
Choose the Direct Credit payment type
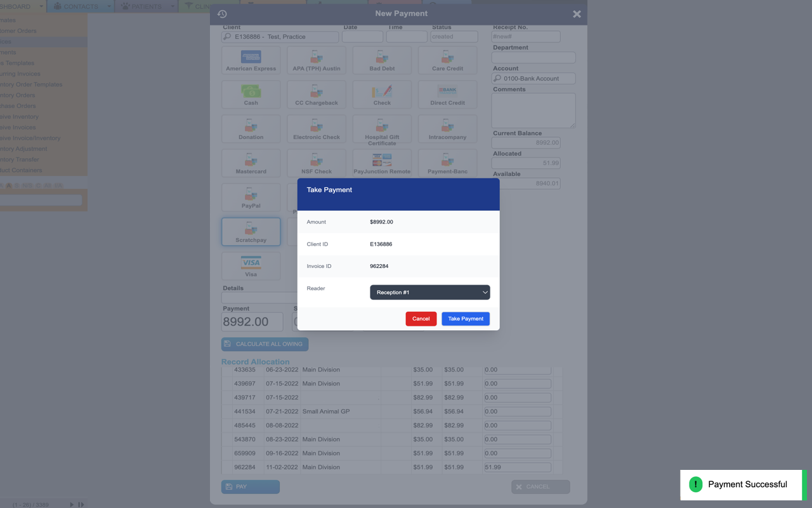447,95
